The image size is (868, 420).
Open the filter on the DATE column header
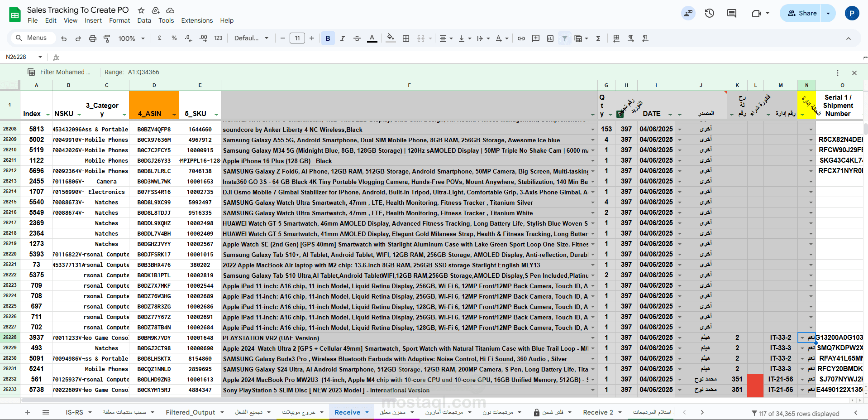tap(670, 114)
